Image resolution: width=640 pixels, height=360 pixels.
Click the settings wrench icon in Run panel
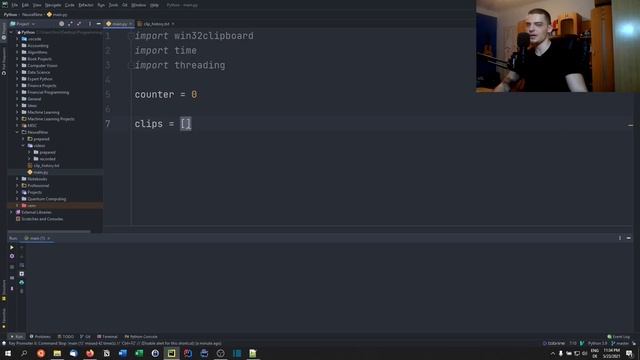pyautogui.click(x=12, y=256)
